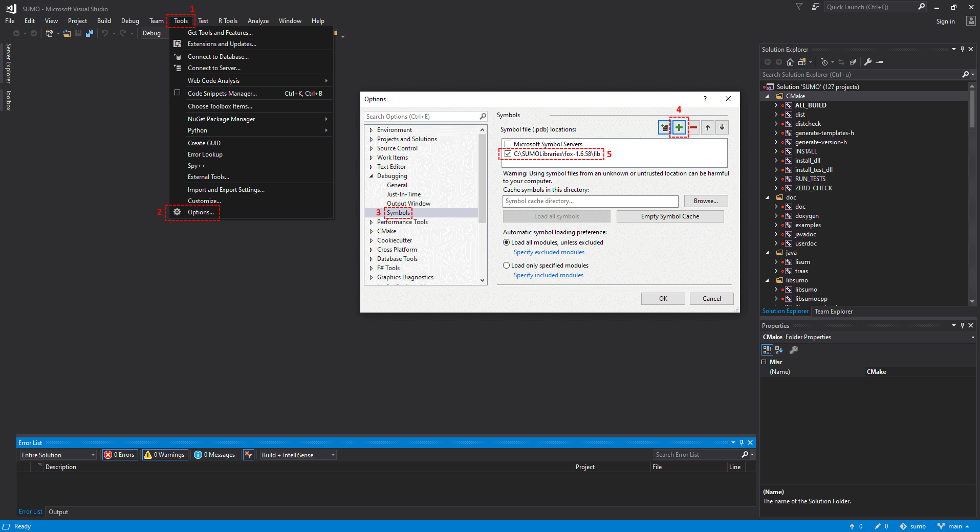This screenshot has height=532, width=980.
Task: Open Properties wrench icon in Solution Explorer
Action: 868,62
